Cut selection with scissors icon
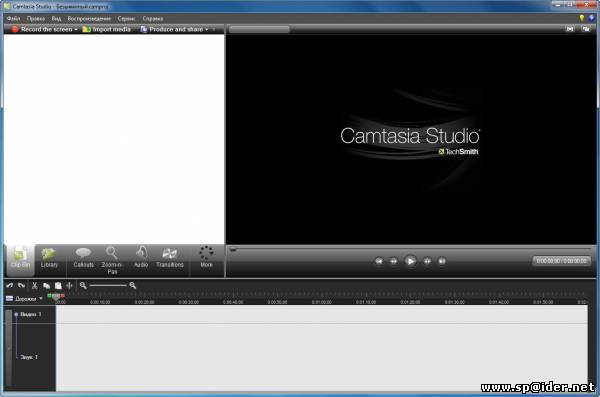This screenshot has width=600, height=397. (x=34, y=286)
